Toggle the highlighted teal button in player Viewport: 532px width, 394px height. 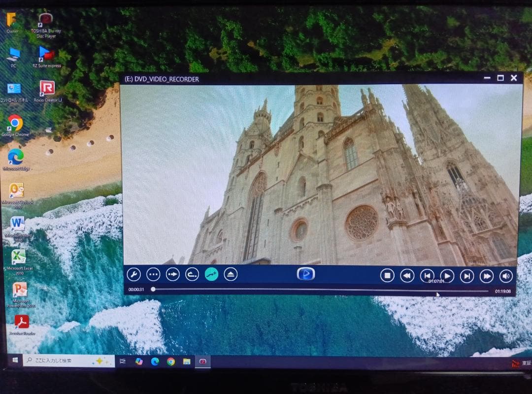pos(211,274)
